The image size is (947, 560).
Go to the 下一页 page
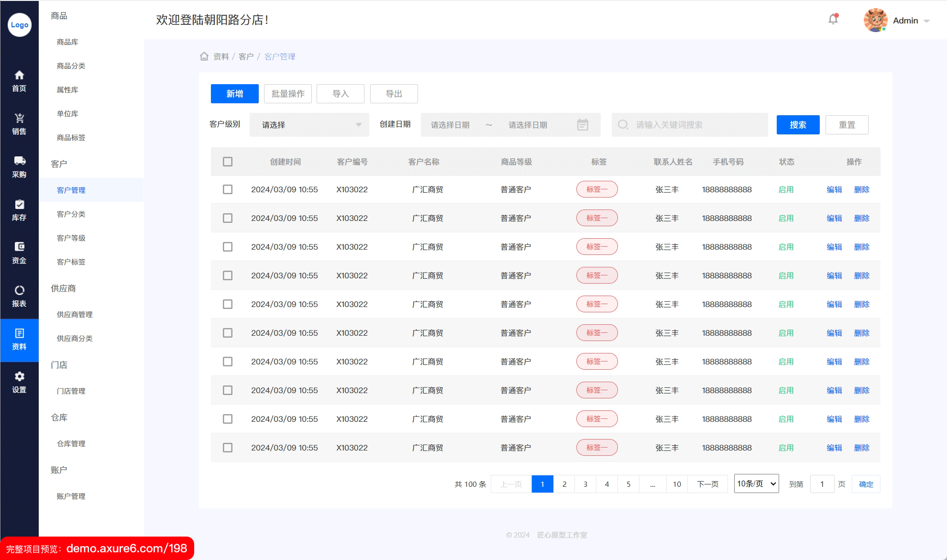[708, 484]
